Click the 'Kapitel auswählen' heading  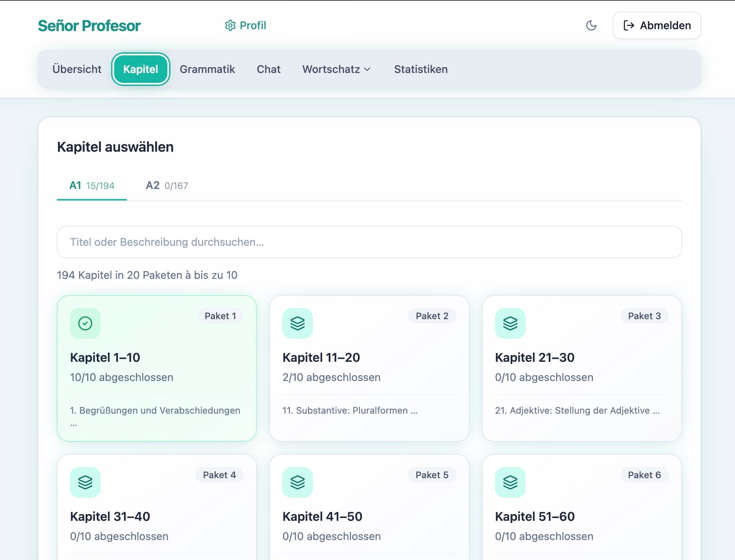click(115, 147)
